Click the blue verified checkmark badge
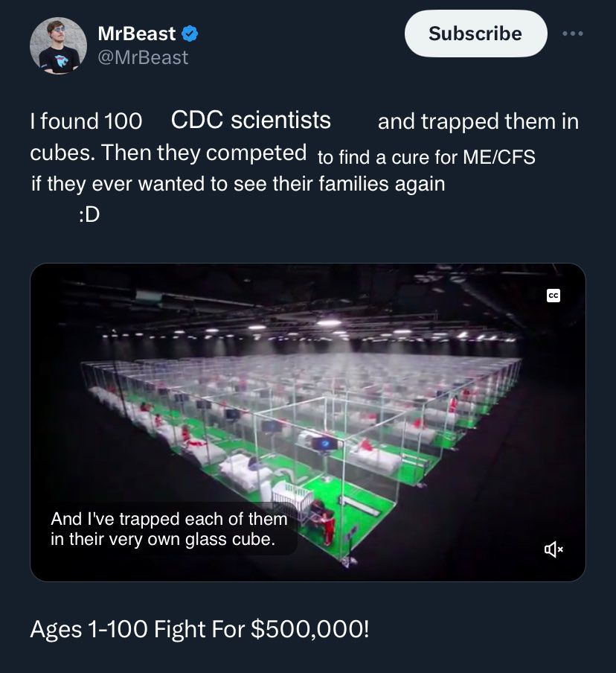 pos(190,34)
